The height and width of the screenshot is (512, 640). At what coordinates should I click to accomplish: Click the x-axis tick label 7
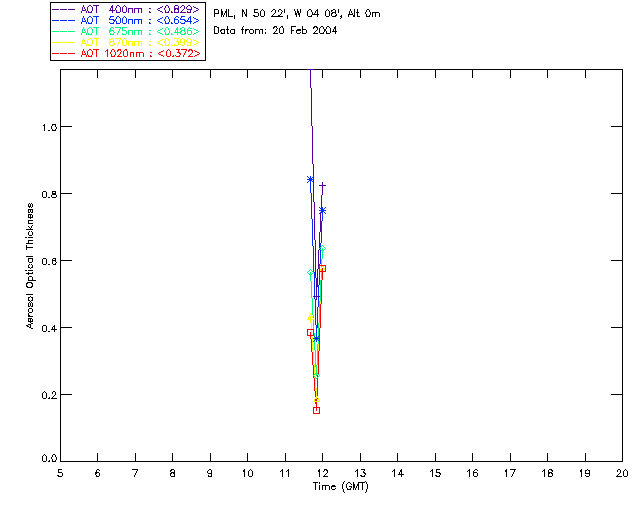[x=135, y=473]
